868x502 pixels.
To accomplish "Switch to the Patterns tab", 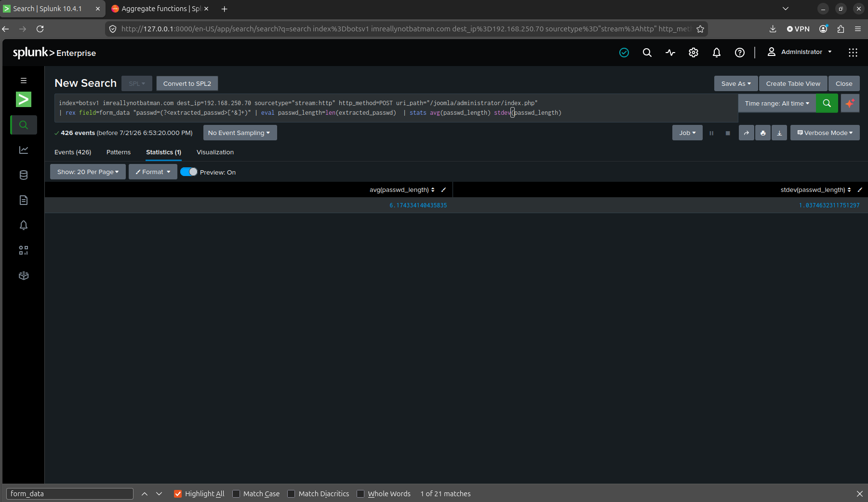I will coord(119,152).
